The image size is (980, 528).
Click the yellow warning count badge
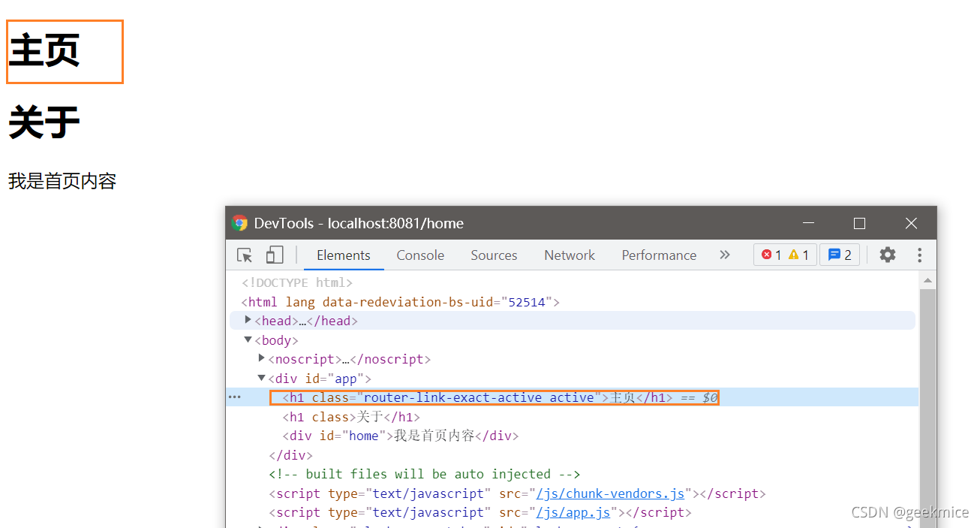tap(798, 255)
